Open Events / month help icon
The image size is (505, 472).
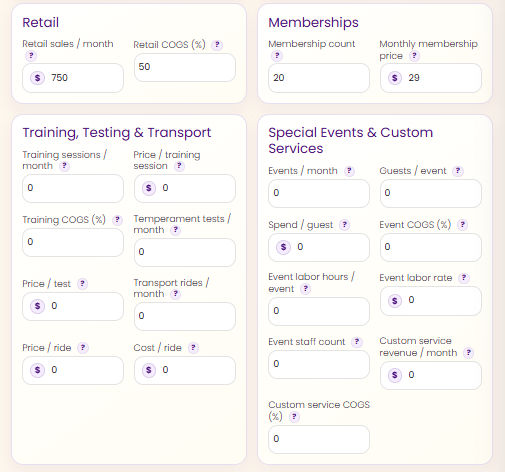click(x=349, y=171)
